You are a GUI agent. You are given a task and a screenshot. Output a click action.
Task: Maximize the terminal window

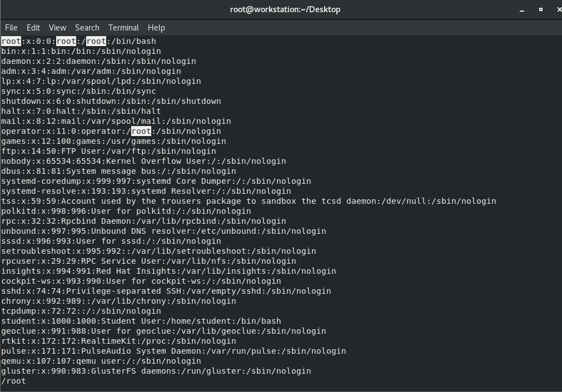pyautogui.click(x=540, y=9)
